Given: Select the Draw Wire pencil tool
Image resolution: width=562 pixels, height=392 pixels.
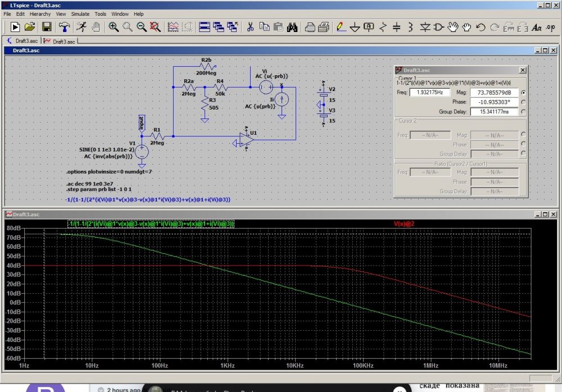Looking at the screenshot, I should [x=341, y=26].
